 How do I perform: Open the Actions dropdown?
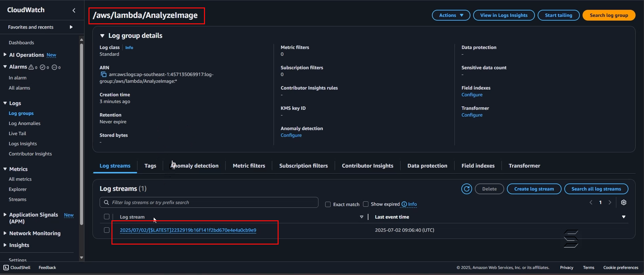[451, 15]
